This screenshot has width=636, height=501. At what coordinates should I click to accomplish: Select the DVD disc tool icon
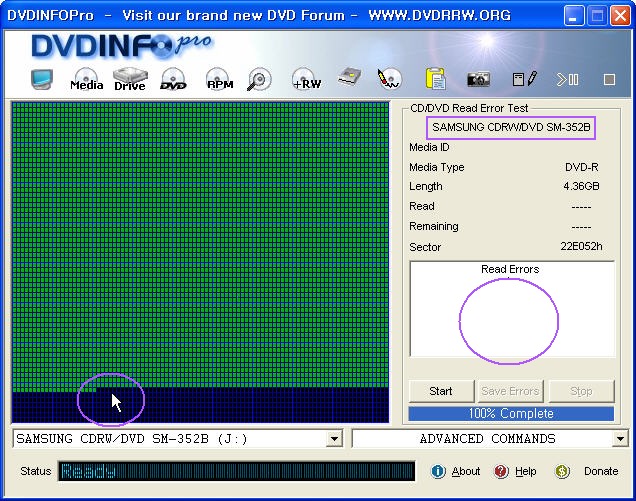point(173,80)
